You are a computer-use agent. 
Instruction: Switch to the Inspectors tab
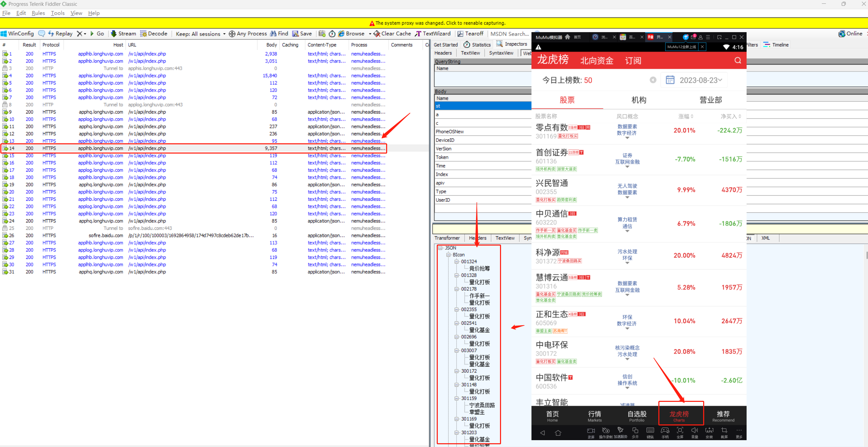click(x=512, y=44)
